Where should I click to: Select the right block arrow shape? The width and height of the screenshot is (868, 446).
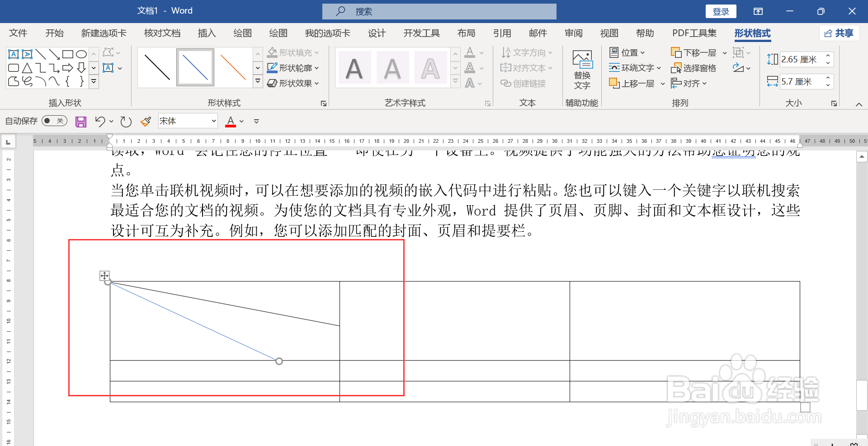pos(68,68)
